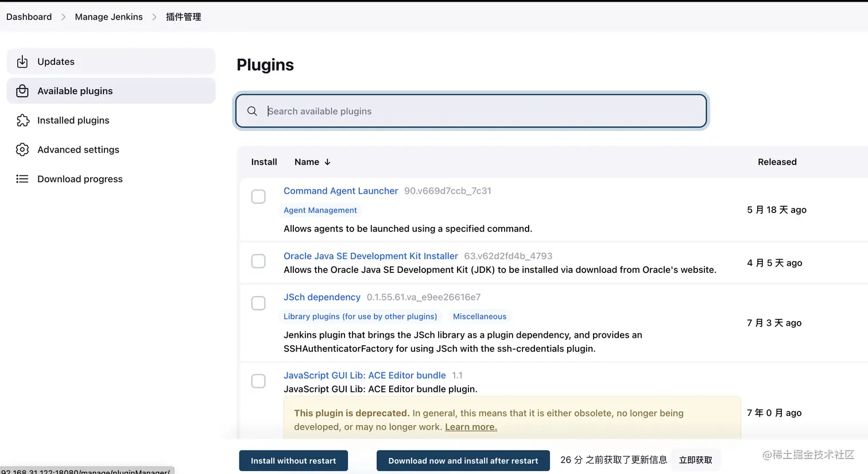This screenshot has height=474, width=868.
Task: Tick the Command Agent Launcher checkbox
Action: (258, 196)
